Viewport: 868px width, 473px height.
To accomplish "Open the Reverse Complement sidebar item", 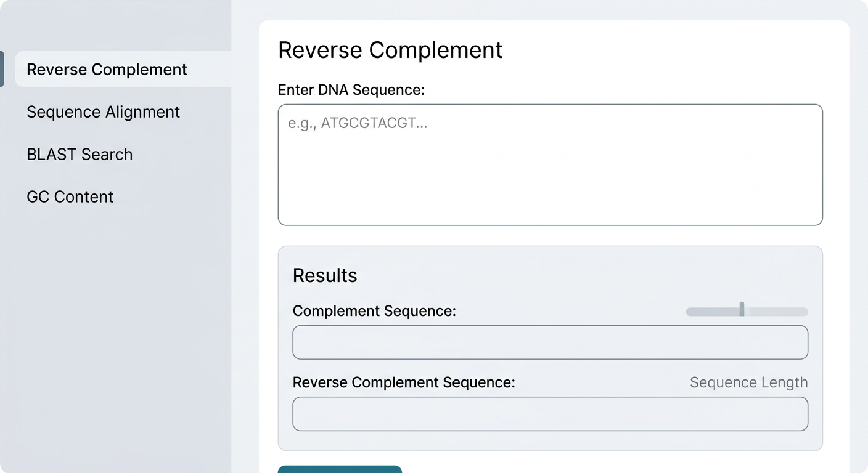I will (x=107, y=70).
